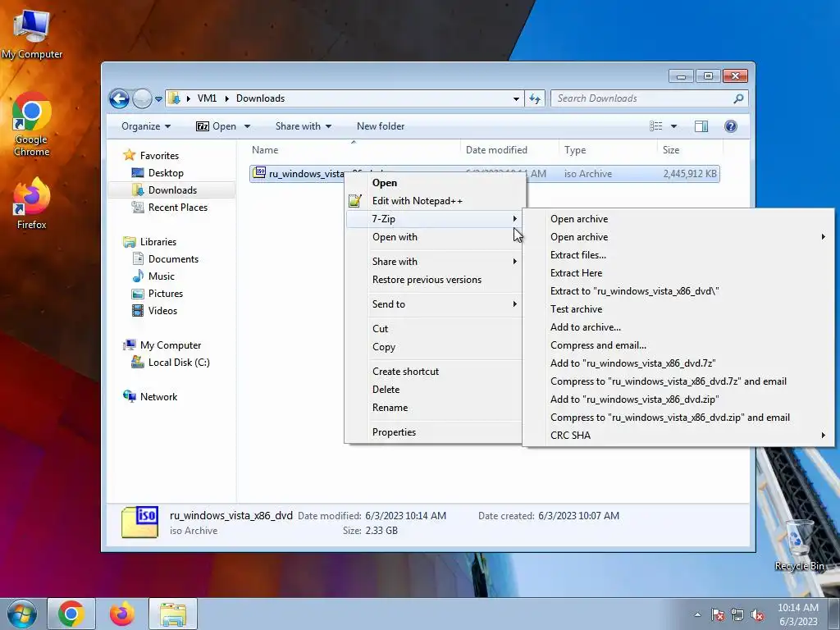
Task: Open the Recycle Bin on desktop
Action: pos(799,545)
